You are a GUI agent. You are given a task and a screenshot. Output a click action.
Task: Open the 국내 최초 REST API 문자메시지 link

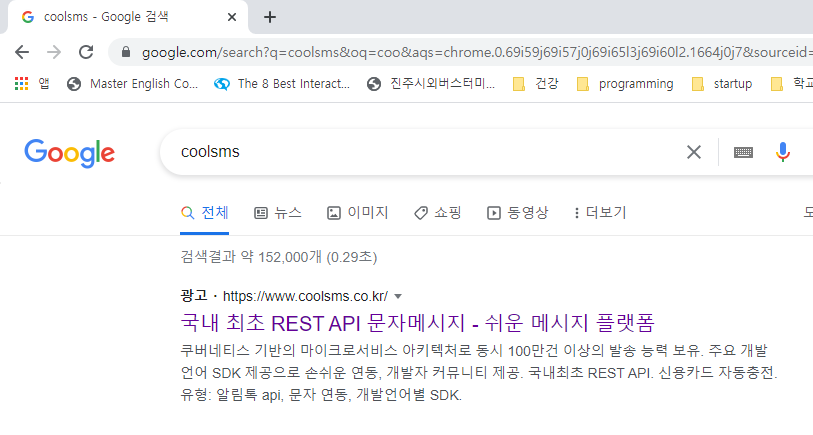pos(417,323)
